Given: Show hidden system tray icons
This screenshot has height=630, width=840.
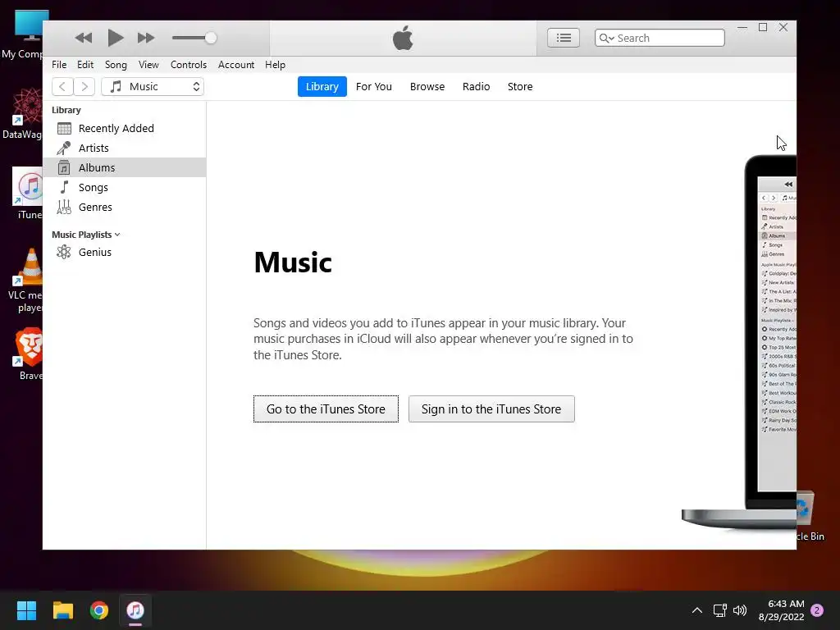Looking at the screenshot, I should click(697, 610).
